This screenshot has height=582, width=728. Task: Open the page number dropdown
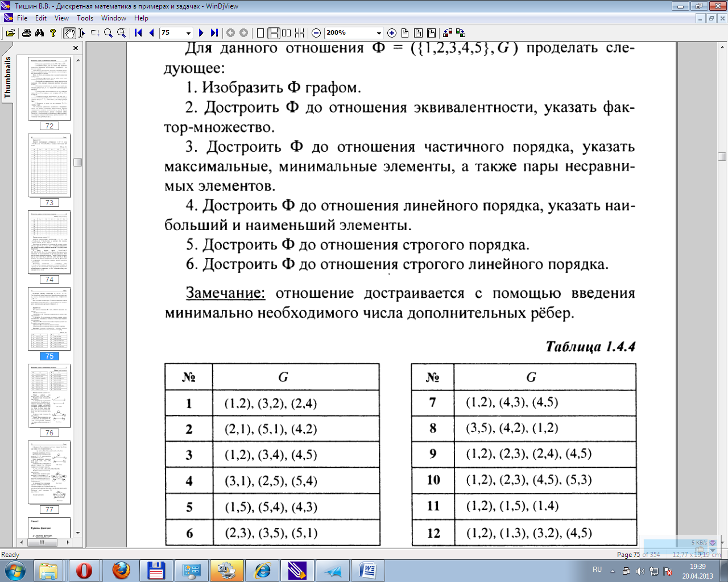188,33
